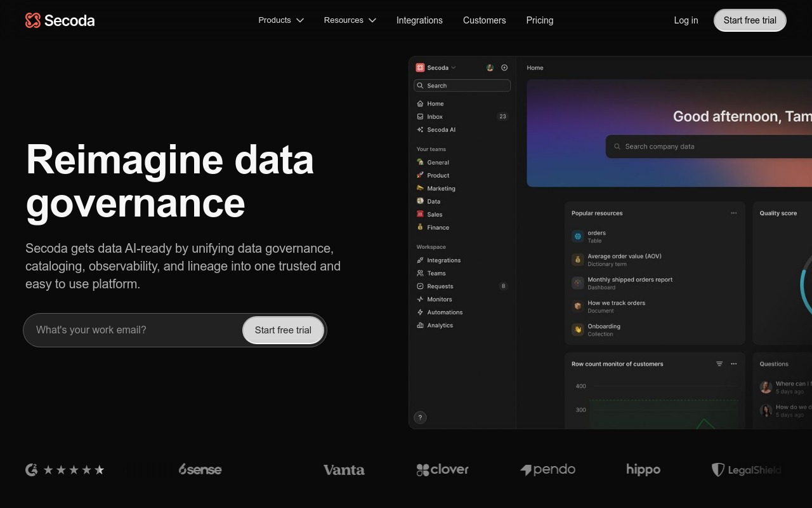Click the Questions card title

click(774, 364)
